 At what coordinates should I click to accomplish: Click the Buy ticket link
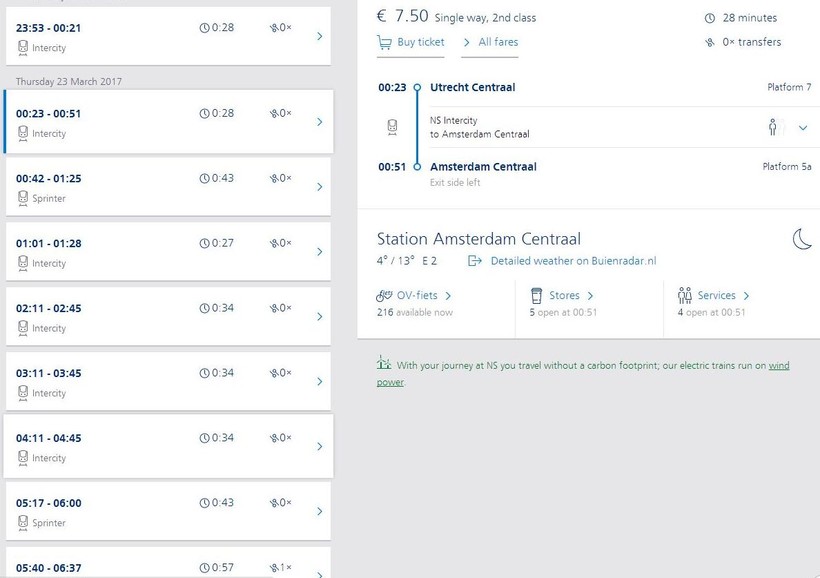tap(420, 42)
